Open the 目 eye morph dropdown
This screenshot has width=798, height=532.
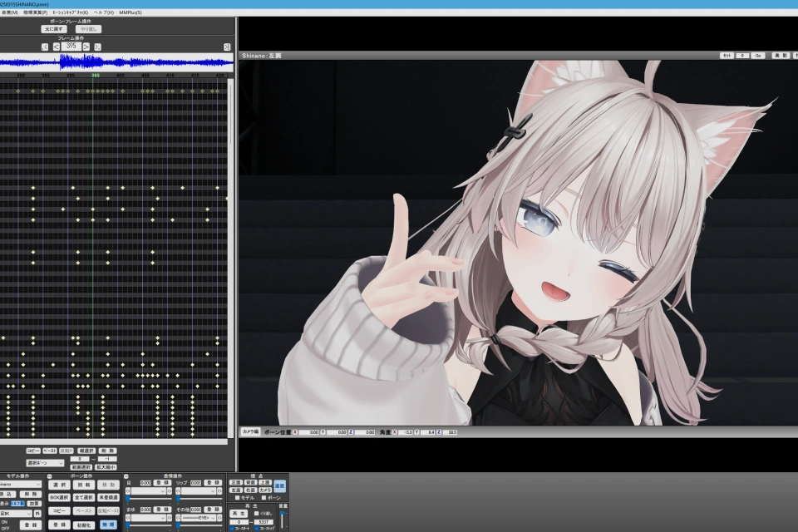click(148, 491)
